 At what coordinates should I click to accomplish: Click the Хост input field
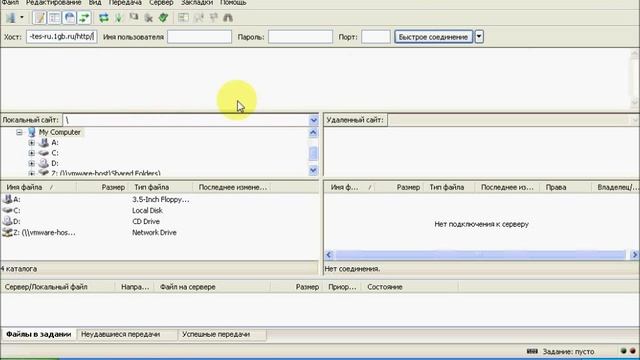61,37
